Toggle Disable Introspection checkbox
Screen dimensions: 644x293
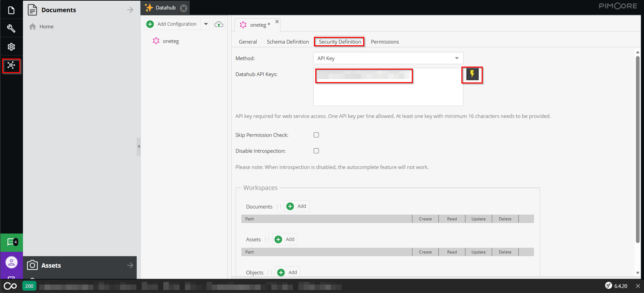(x=316, y=151)
